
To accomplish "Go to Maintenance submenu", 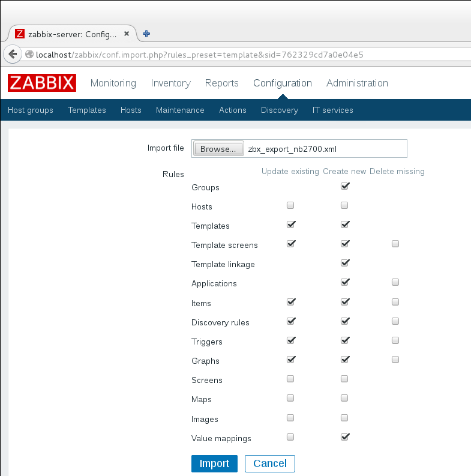I will tap(180, 110).
